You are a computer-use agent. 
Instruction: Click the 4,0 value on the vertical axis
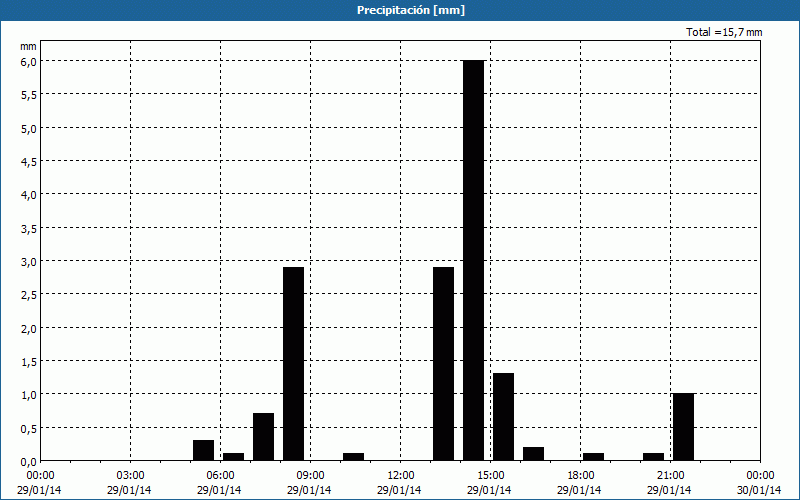click(29, 195)
